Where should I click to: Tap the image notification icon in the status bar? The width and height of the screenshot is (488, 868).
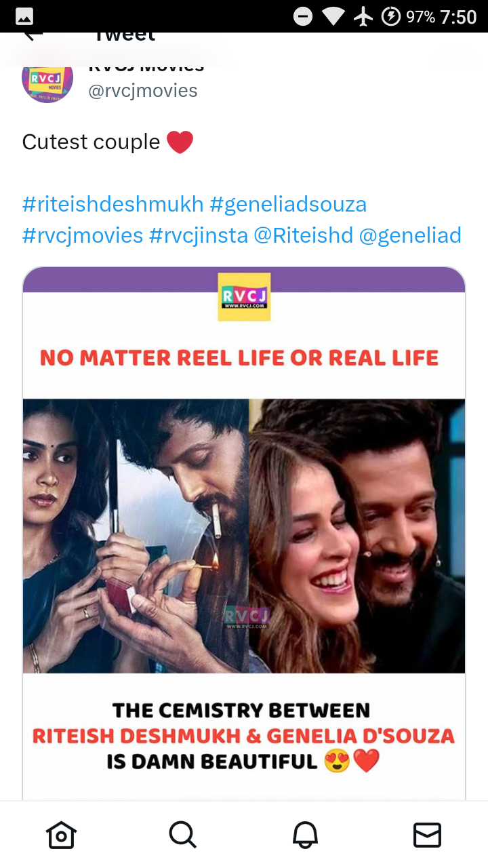24,17
